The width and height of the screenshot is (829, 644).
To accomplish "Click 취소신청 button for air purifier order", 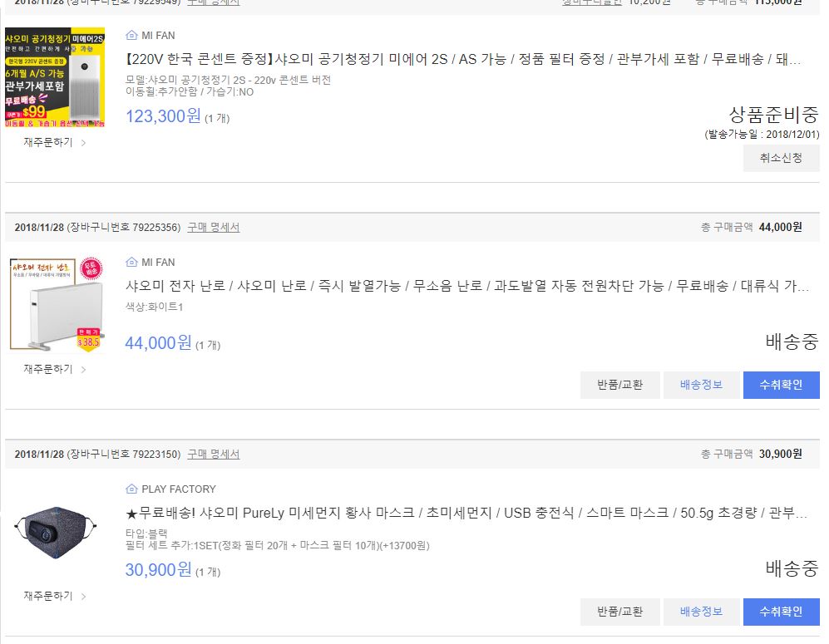I will pos(781,158).
